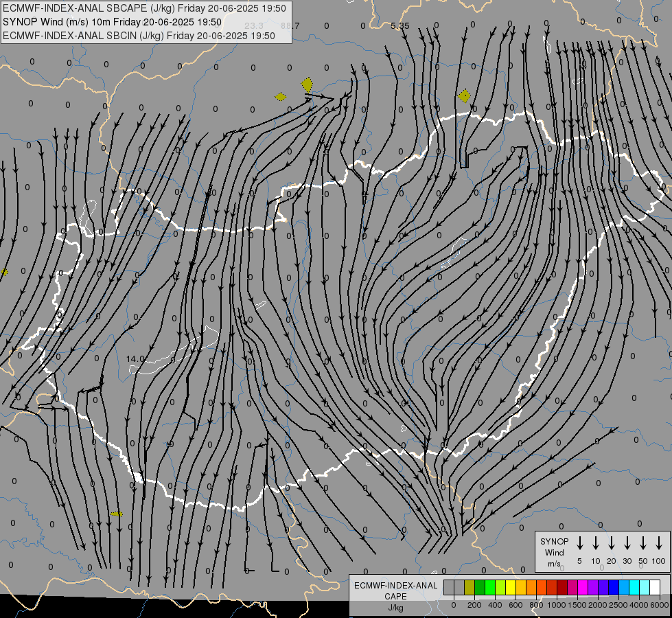Click the SBCIN title line in header

click(x=139, y=36)
